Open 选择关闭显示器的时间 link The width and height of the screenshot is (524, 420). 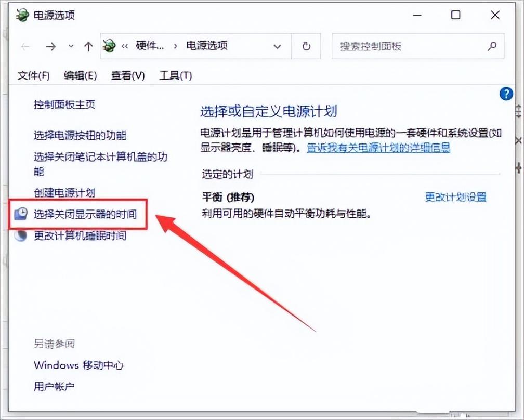[85, 214]
